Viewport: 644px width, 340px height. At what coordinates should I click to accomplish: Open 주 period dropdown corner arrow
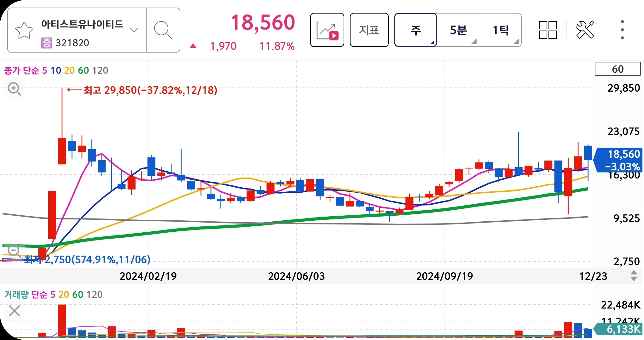pyautogui.click(x=432, y=42)
